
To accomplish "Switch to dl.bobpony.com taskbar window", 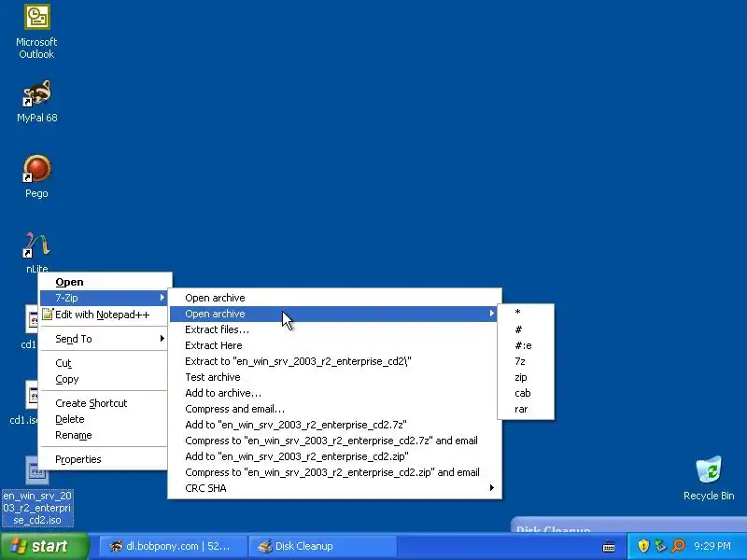I will click(174, 546).
